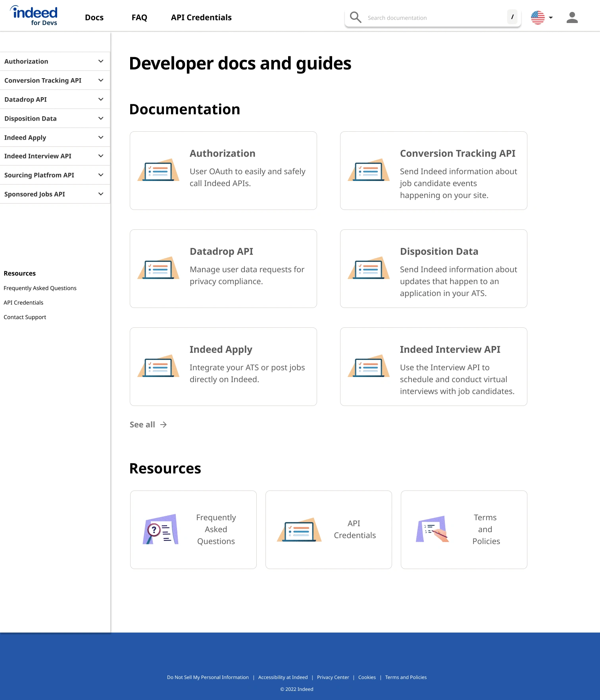Click the search magnifier icon
Screen dimensions: 600x700
click(x=356, y=17)
